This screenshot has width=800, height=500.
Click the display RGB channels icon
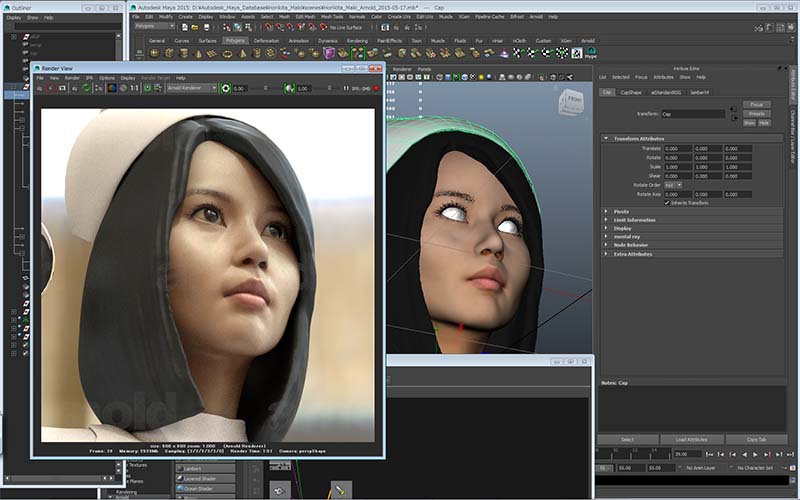tap(112, 88)
